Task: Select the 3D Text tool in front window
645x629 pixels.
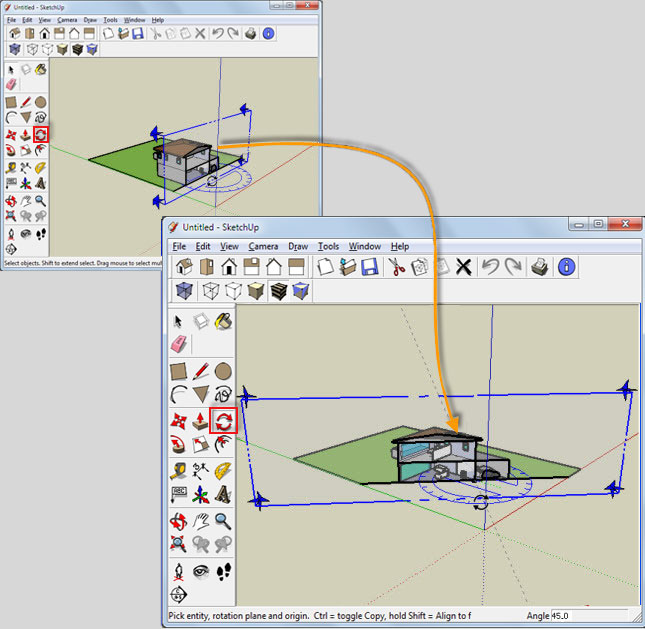Action: (223, 494)
